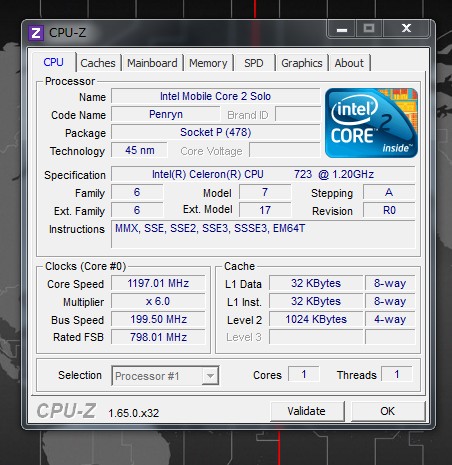
Task: Click the L1 Inst. size 32 KBytes
Action: [x=316, y=301]
